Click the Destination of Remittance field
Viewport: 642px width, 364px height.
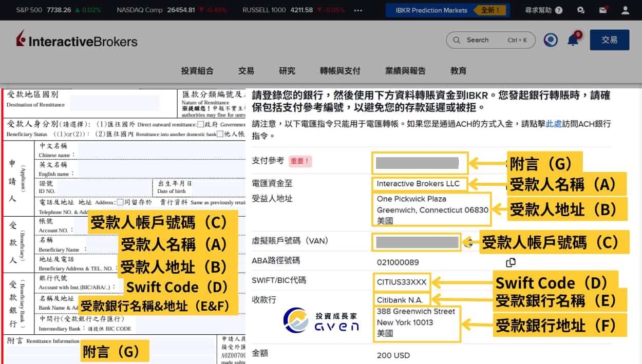tap(115, 103)
